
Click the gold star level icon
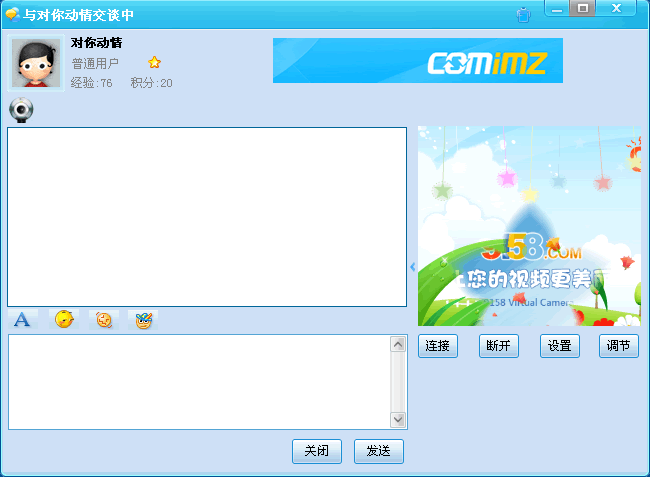pos(154,63)
